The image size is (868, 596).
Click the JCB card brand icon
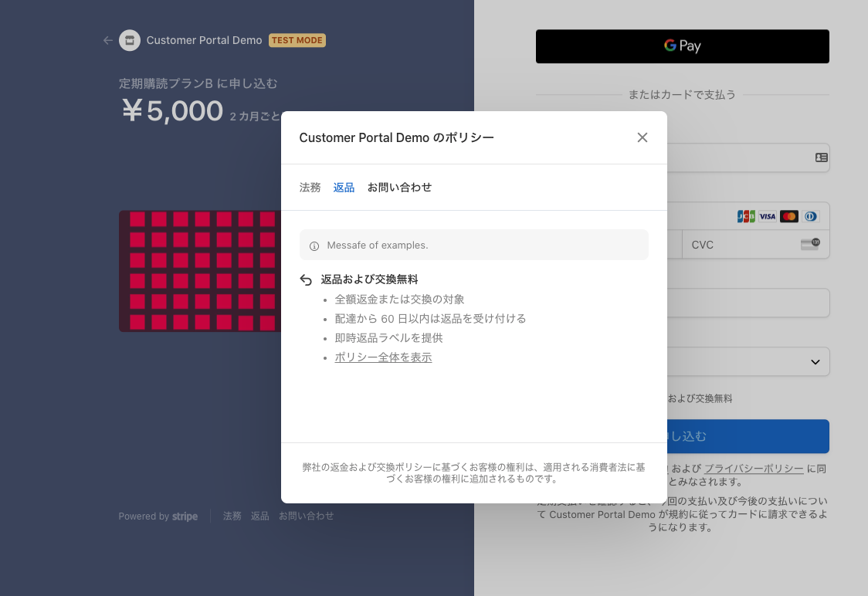pyautogui.click(x=745, y=217)
